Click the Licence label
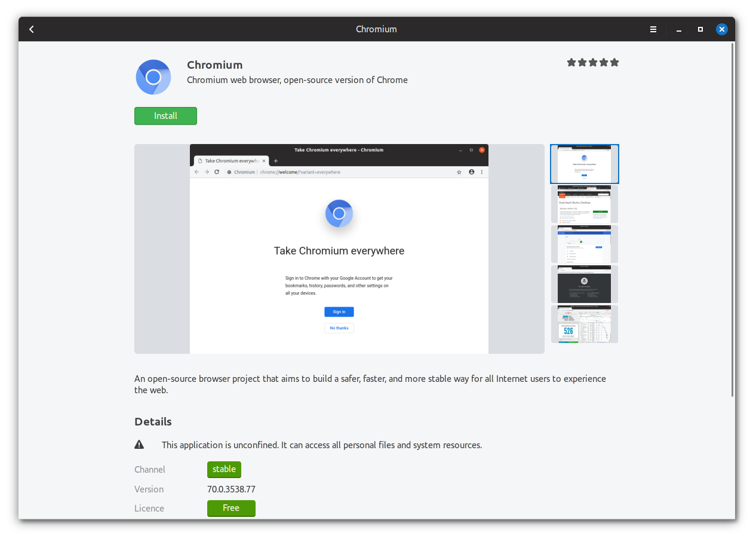The image size is (756, 542). tap(149, 509)
